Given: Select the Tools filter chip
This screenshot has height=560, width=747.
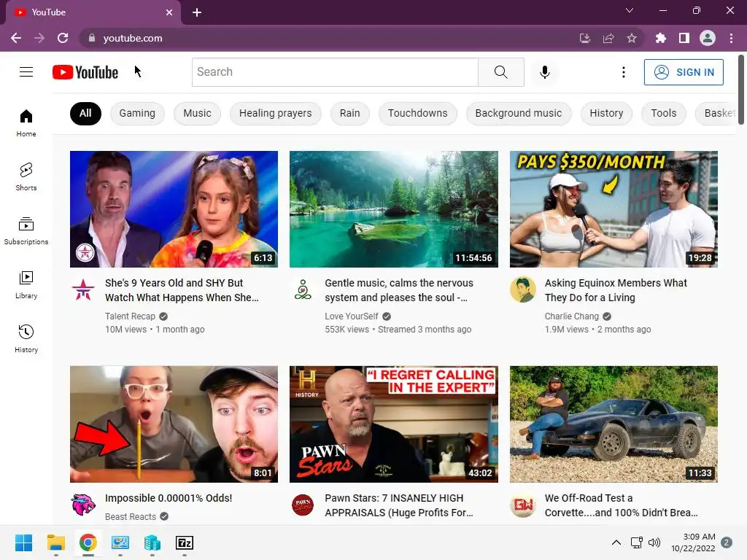Looking at the screenshot, I should point(664,113).
